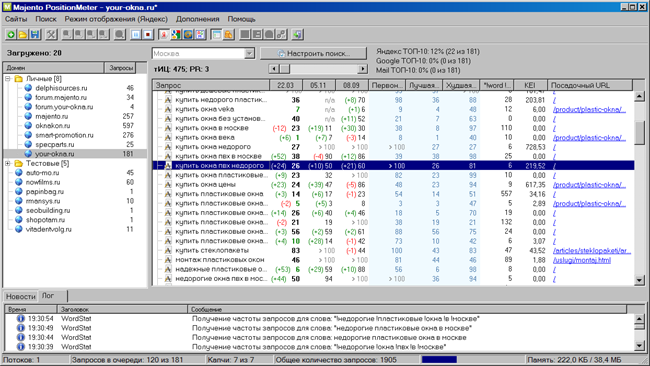The height and width of the screenshot is (366, 650).
Task: Select the купить окна в москве row
Action: click(393, 128)
